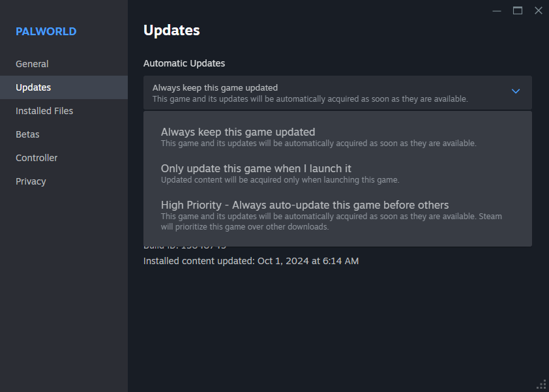Click the selected 'Always keep this game updated' combo box
The height and width of the screenshot is (392, 549).
click(338, 93)
